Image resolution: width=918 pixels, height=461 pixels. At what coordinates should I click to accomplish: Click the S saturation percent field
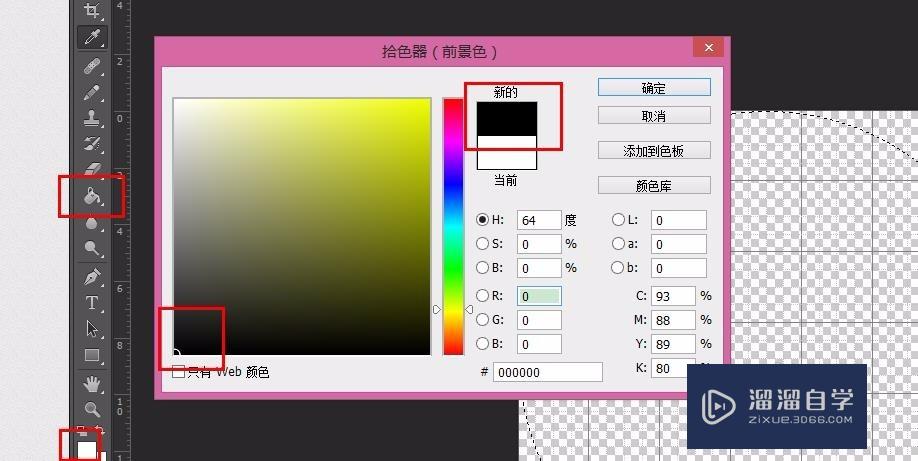[x=539, y=244]
